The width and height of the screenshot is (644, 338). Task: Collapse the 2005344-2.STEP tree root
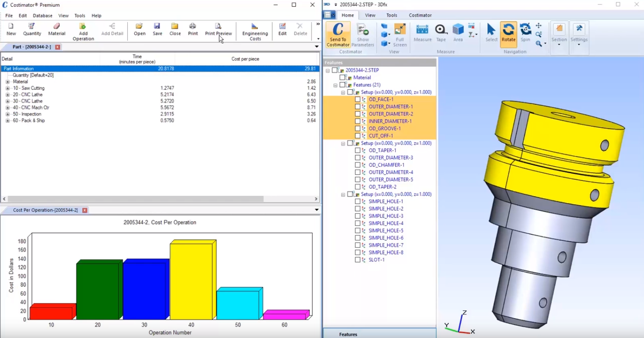pyautogui.click(x=328, y=70)
